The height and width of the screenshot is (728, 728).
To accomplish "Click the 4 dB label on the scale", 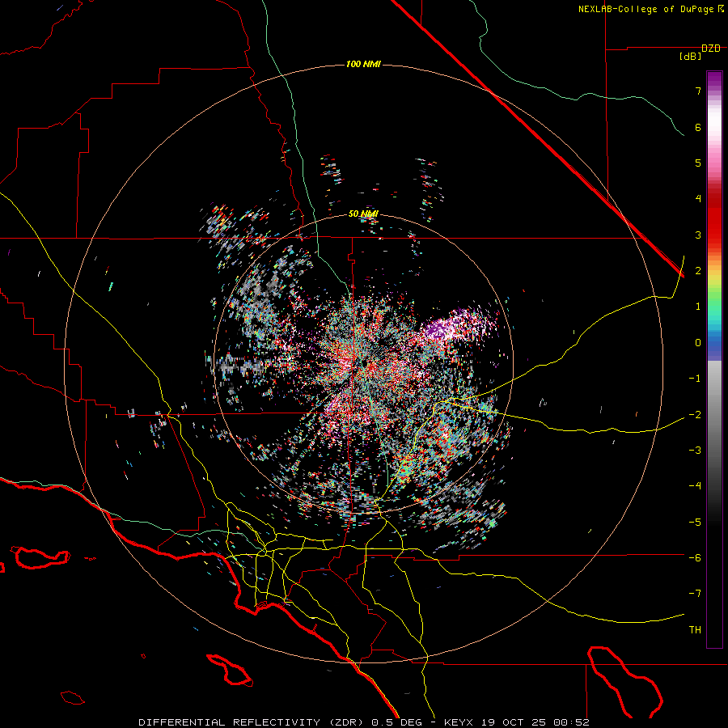I will click(x=698, y=199).
